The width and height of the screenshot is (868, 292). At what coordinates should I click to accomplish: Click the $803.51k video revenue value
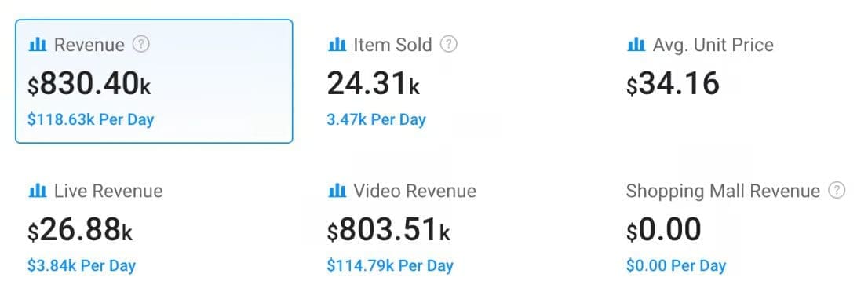[388, 230]
